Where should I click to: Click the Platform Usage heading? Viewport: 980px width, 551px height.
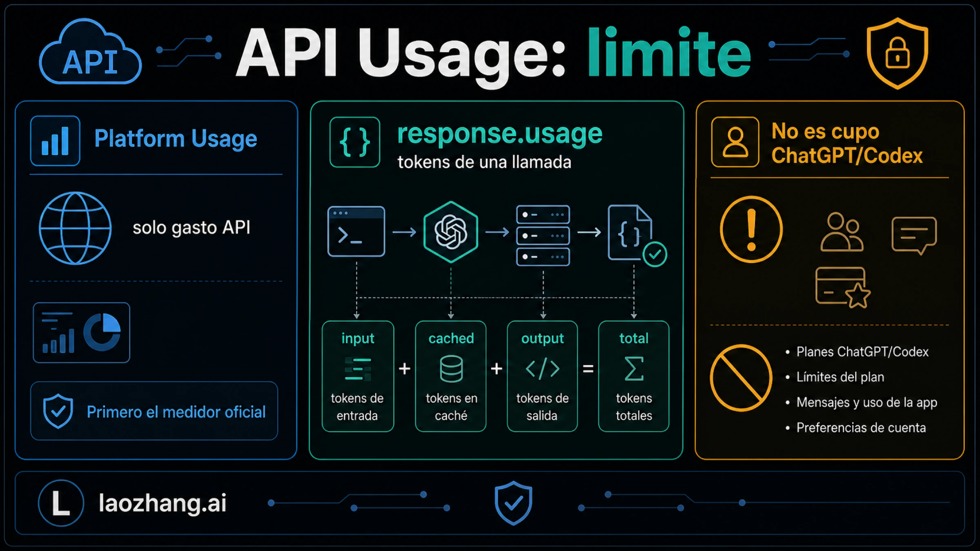click(176, 139)
